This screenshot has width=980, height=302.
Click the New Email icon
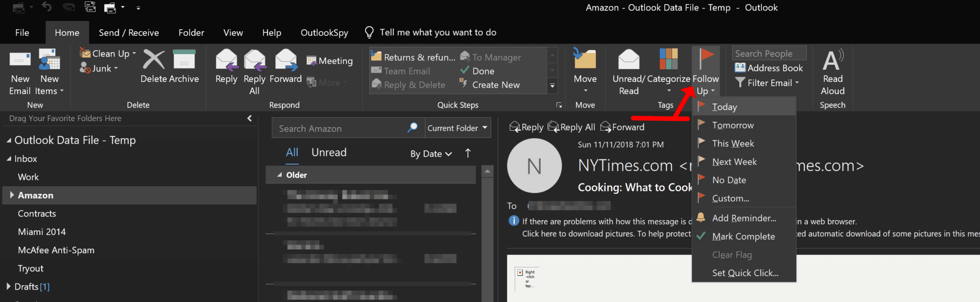20,59
